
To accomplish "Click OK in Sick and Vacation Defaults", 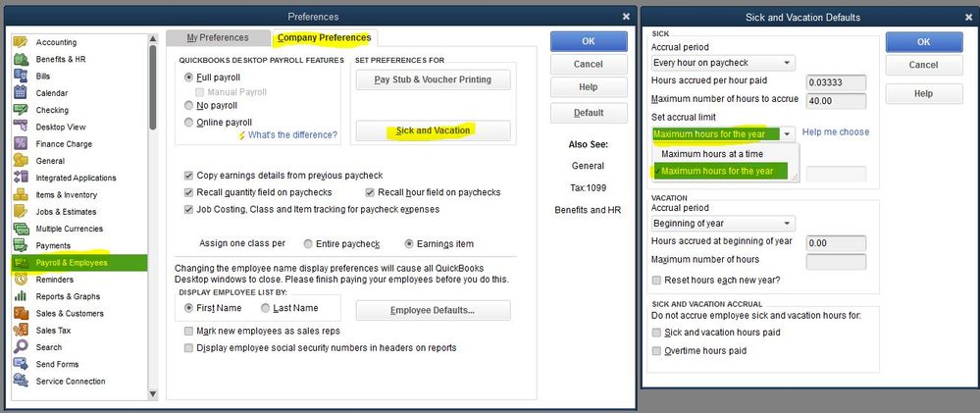I will point(924,42).
